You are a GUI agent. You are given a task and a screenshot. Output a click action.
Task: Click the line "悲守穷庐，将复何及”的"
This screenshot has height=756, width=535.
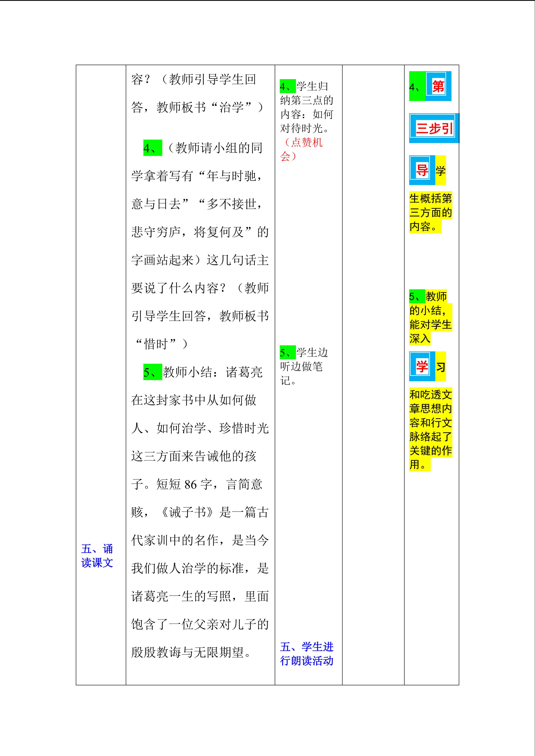200,232
